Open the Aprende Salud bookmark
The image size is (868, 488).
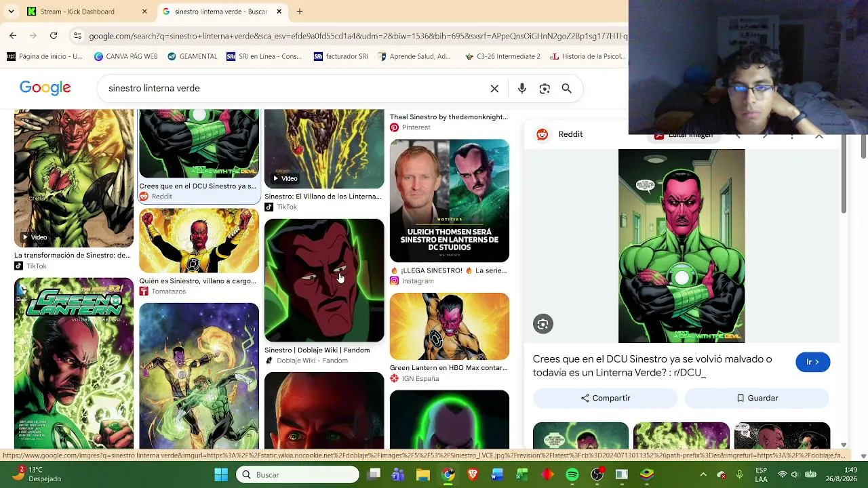pos(414,56)
